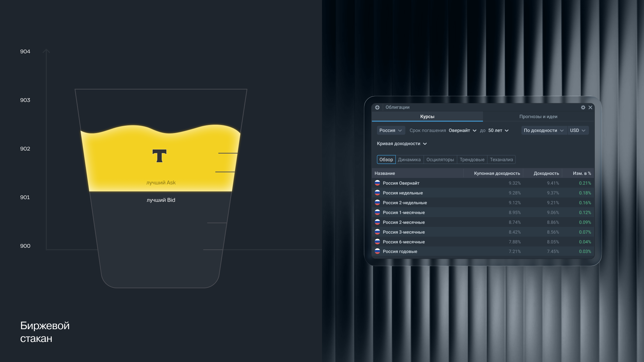Open the USD currency dropdown

coord(578,130)
